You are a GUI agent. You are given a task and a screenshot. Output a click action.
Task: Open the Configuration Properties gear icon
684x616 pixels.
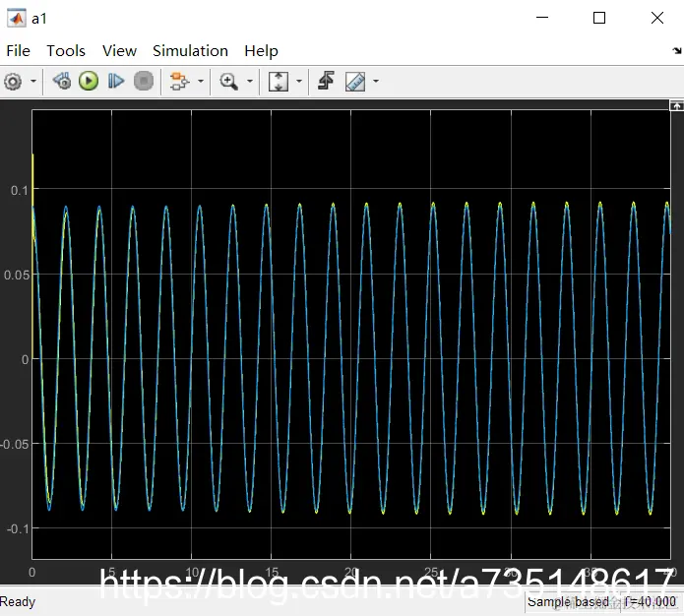(x=13, y=81)
